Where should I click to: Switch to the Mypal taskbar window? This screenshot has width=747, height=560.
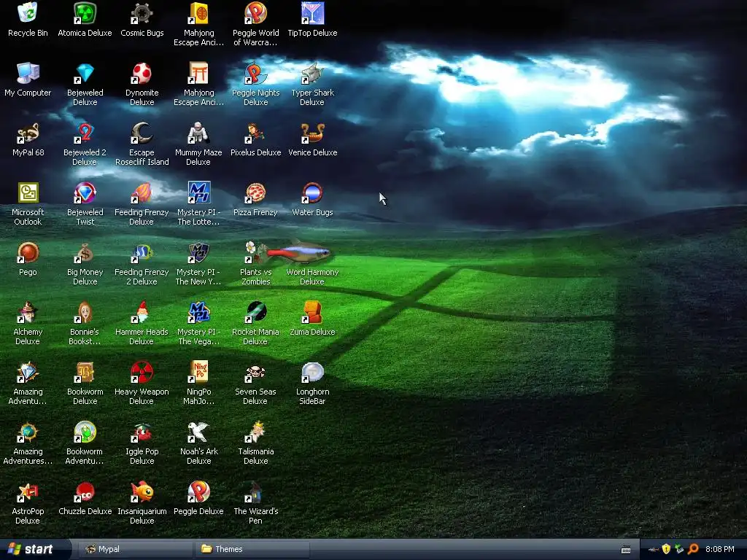point(135,549)
